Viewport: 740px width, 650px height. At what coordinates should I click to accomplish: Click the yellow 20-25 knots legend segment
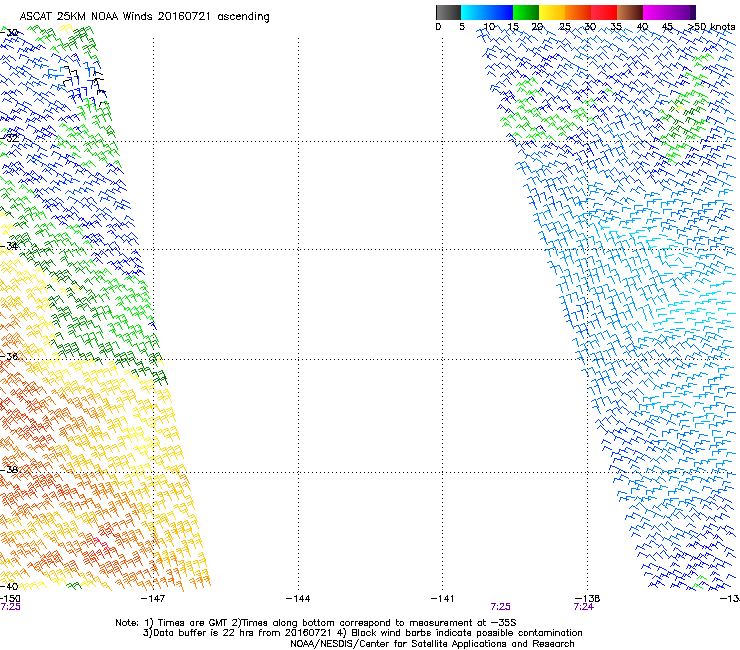pyautogui.click(x=552, y=12)
